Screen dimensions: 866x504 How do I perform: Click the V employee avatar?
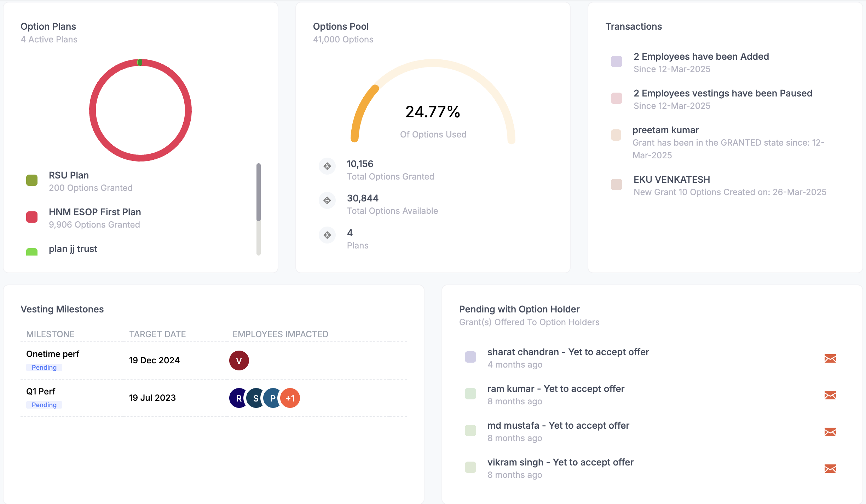pyautogui.click(x=239, y=361)
